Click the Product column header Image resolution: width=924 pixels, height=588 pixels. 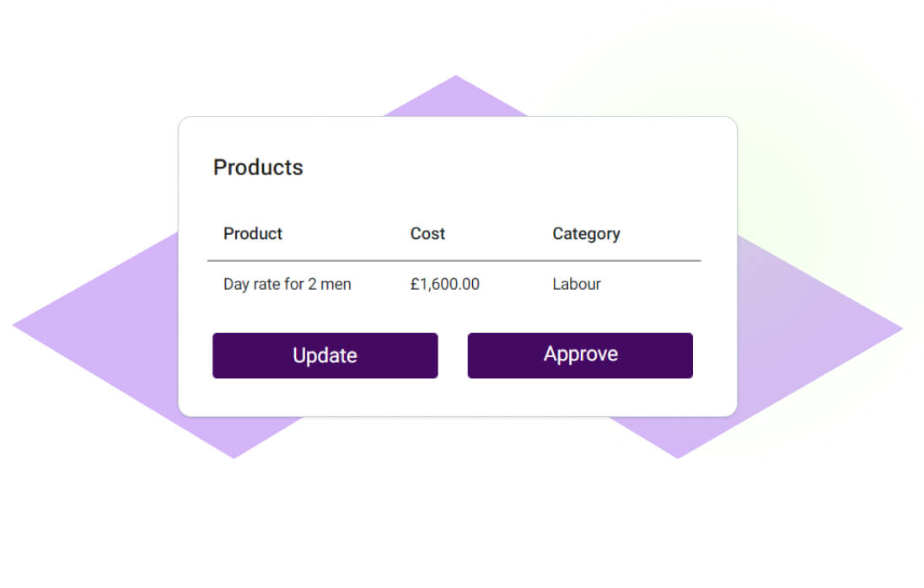pos(252,233)
